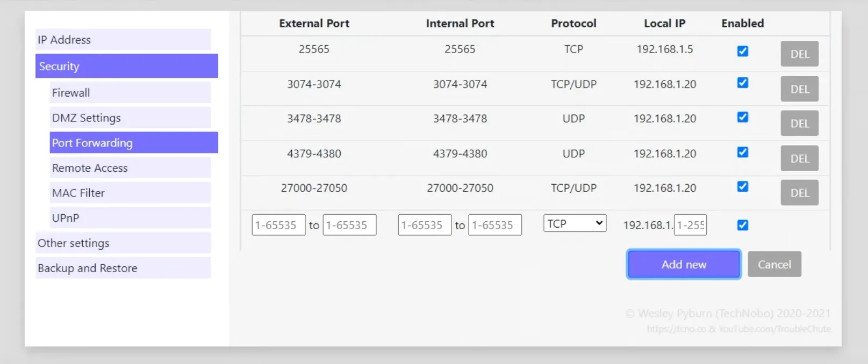The height and width of the screenshot is (364, 868).
Task: Open the MAC Filter page
Action: [x=130, y=193]
